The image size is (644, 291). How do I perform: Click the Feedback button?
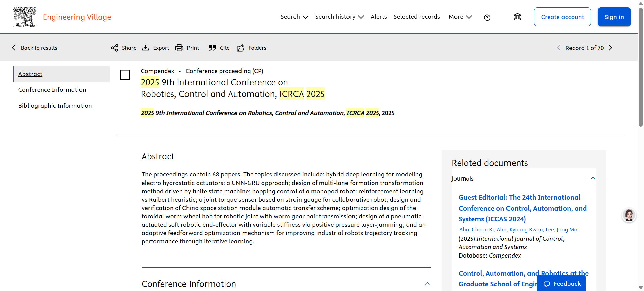pyautogui.click(x=561, y=284)
